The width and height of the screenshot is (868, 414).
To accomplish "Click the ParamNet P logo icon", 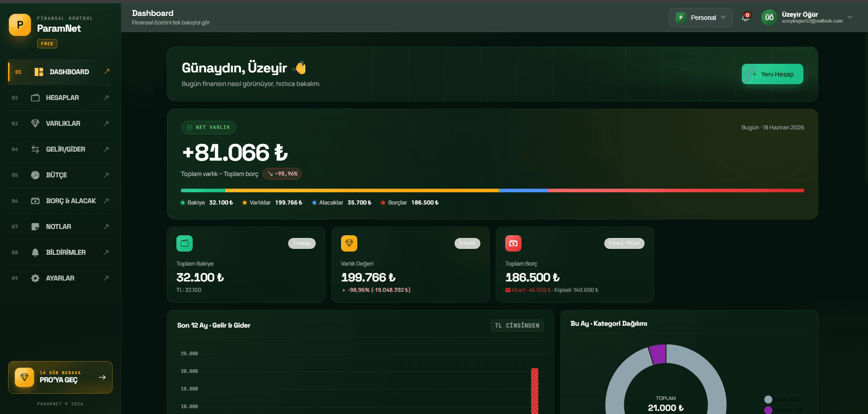I will click(20, 24).
